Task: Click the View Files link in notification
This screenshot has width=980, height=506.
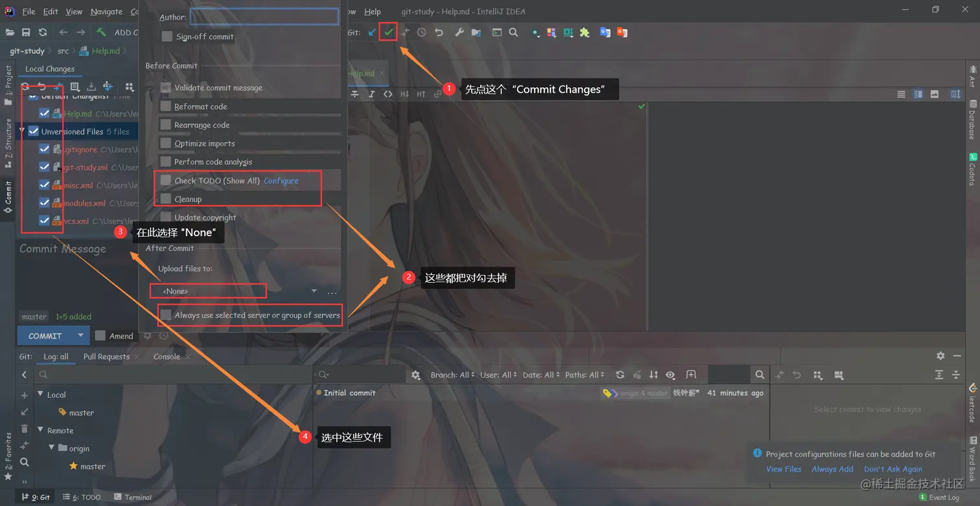Action: point(784,469)
